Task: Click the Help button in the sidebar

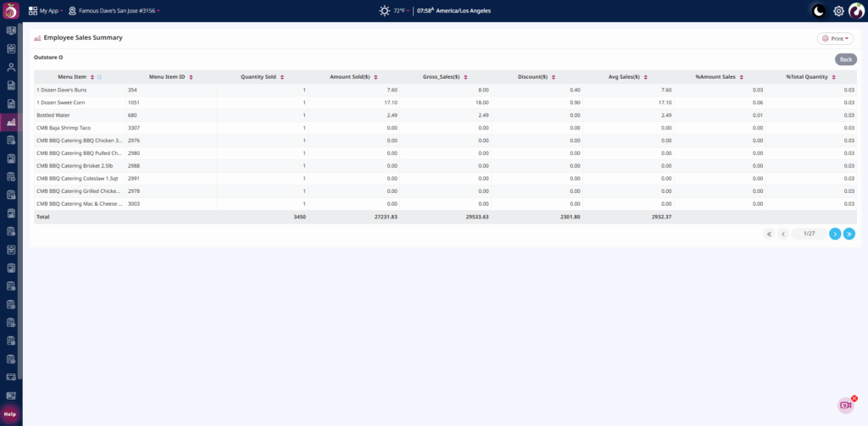Action: [x=10, y=414]
